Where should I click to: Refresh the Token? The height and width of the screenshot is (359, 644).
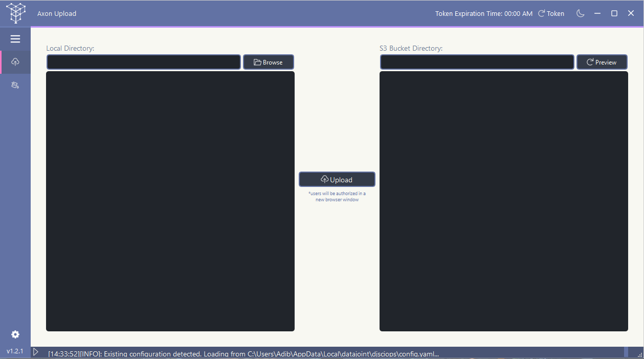coord(551,13)
